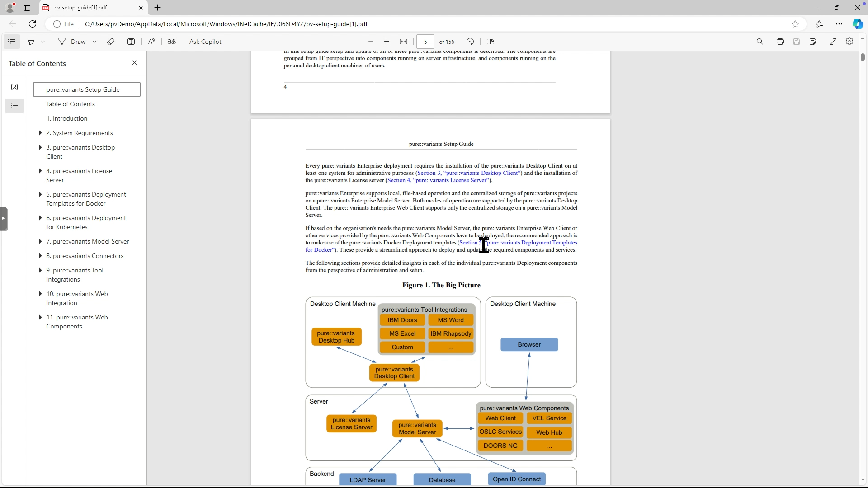Click the vertical scrollbar thumb

(x=863, y=57)
